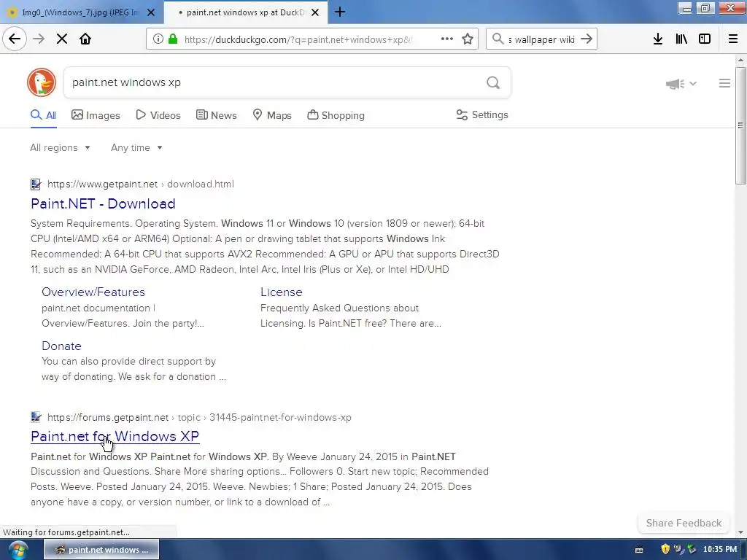This screenshot has height=560, width=747.
Task: Close the Img0_(Windows_7).jpg tab
Action: point(151,12)
